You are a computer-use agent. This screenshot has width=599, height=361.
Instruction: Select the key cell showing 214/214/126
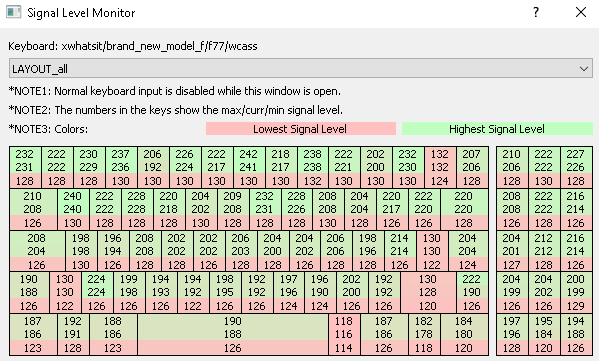coord(400,251)
